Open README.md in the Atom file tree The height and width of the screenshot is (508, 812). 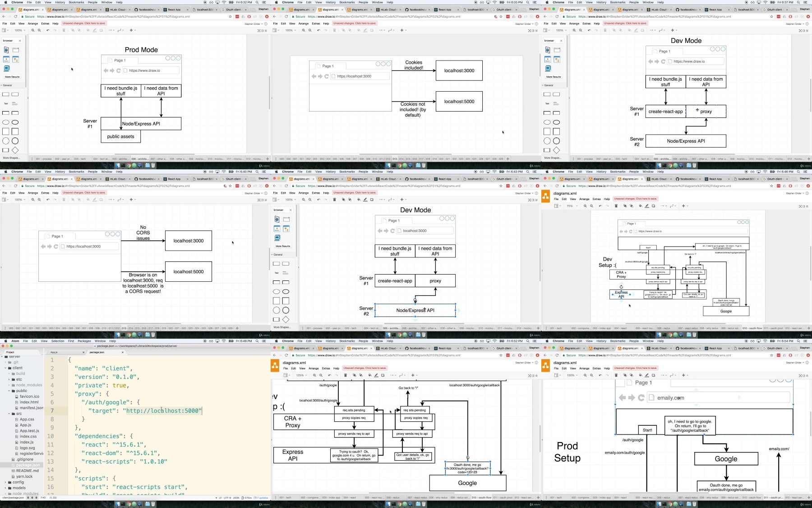point(28,471)
